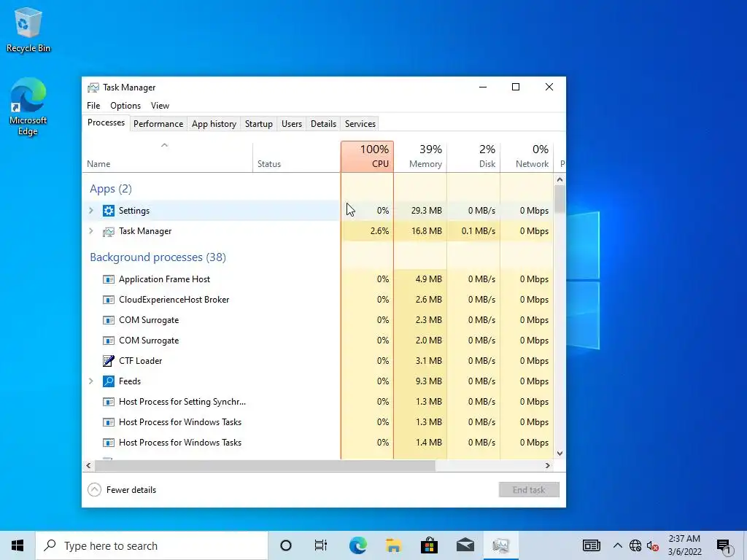The width and height of the screenshot is (747, 560).
Task: Open the File menu
Action: pos(93,106)
